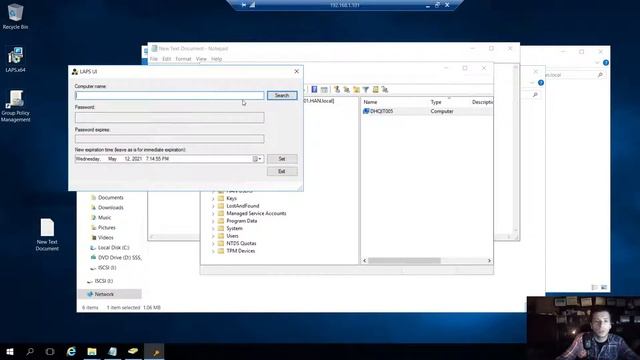The height and width of the screenshot is (360, 640).
Task: Click the create new user toolbar icon
Action: point(337,89)
